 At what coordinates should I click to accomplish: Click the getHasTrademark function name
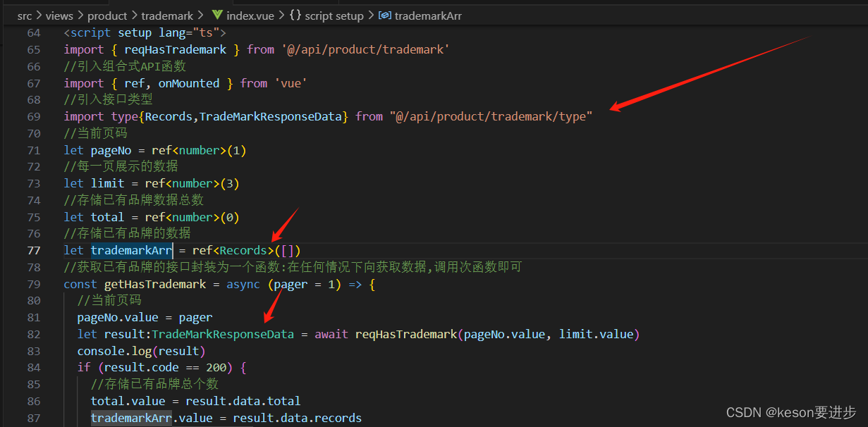pos(154,283)
